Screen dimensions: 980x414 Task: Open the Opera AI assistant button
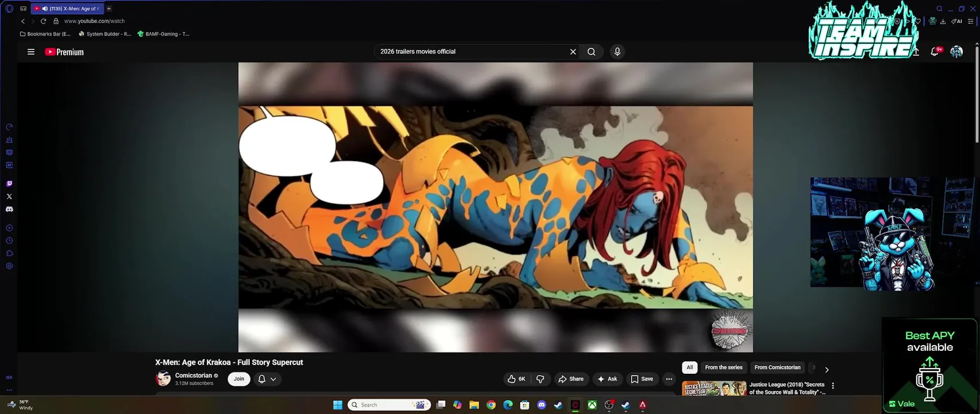point(956,21)
